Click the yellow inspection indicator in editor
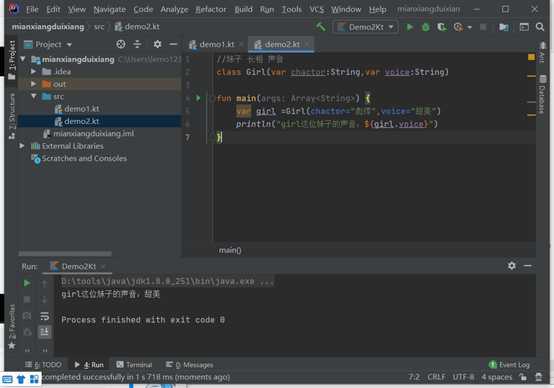The image size is (554, 388). (531, 57)
